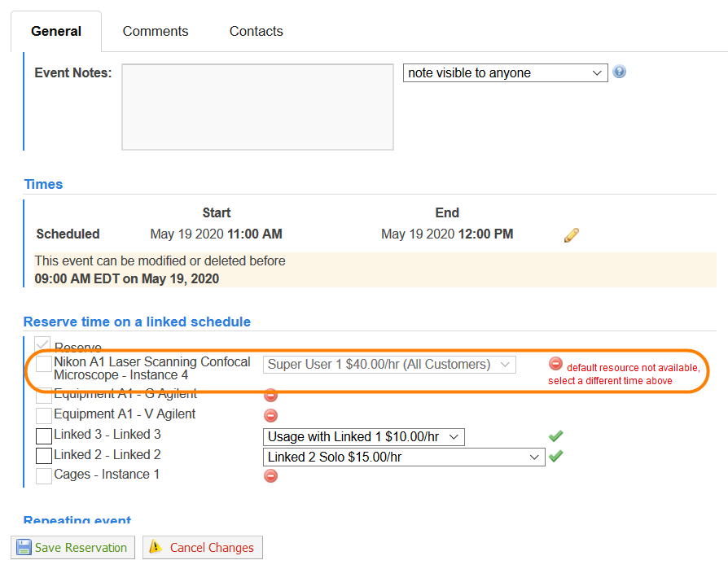Toggle Cages - Instance 1 checkbox

pos(44,476)
